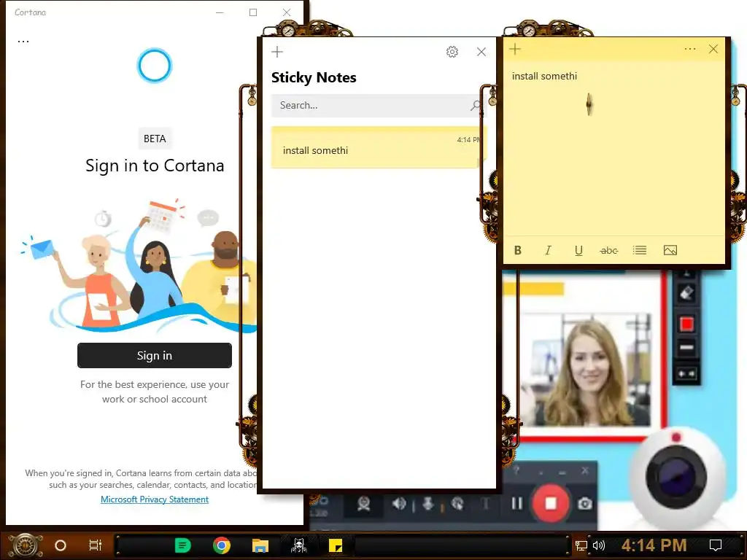
Task: Click the Cortana circle logo
Action: 155,65
